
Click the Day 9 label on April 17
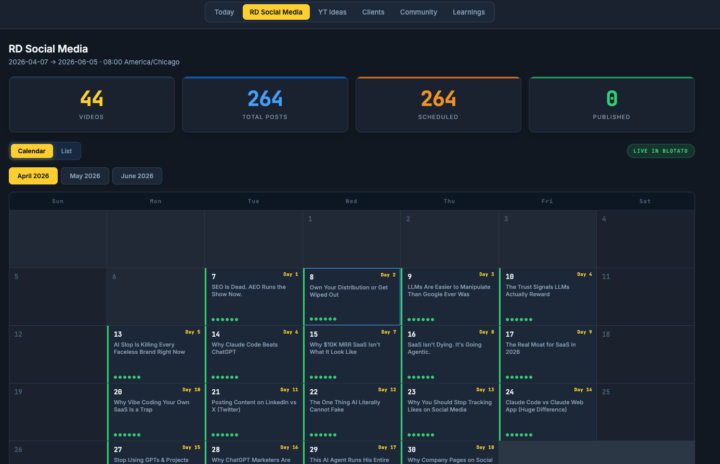[x=585, y=332]
